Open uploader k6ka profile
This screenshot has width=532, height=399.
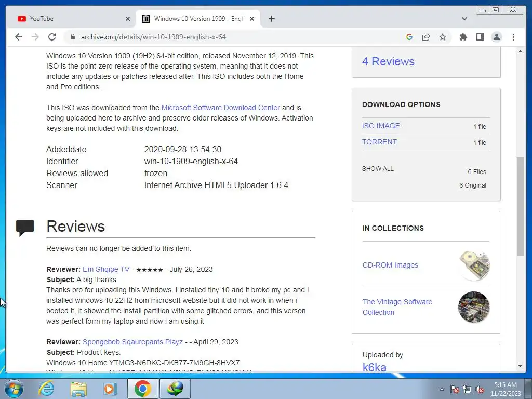coord(374,367)
